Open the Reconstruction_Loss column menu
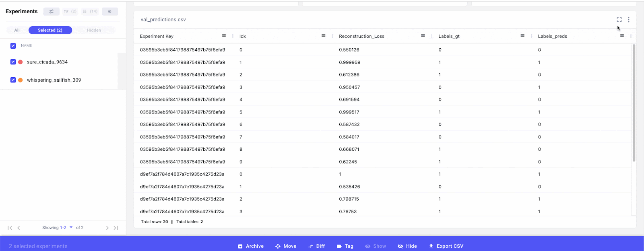644x251 pixels. coord(423,36)
